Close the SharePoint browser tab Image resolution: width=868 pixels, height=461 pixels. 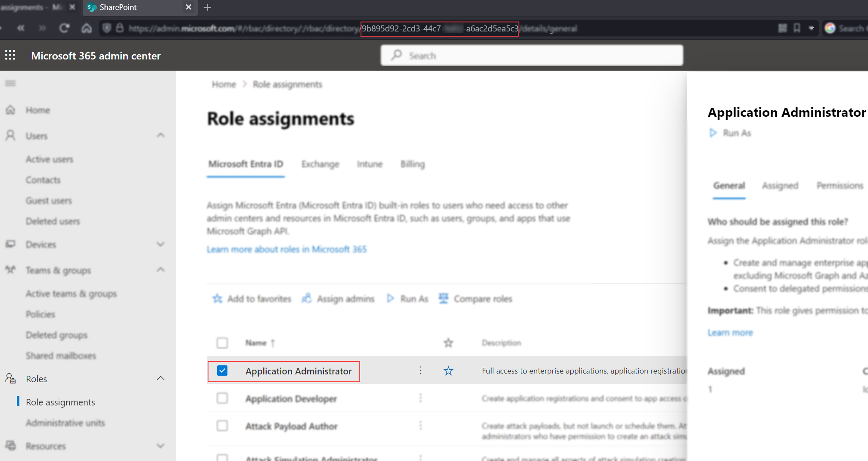click(188, 7)
